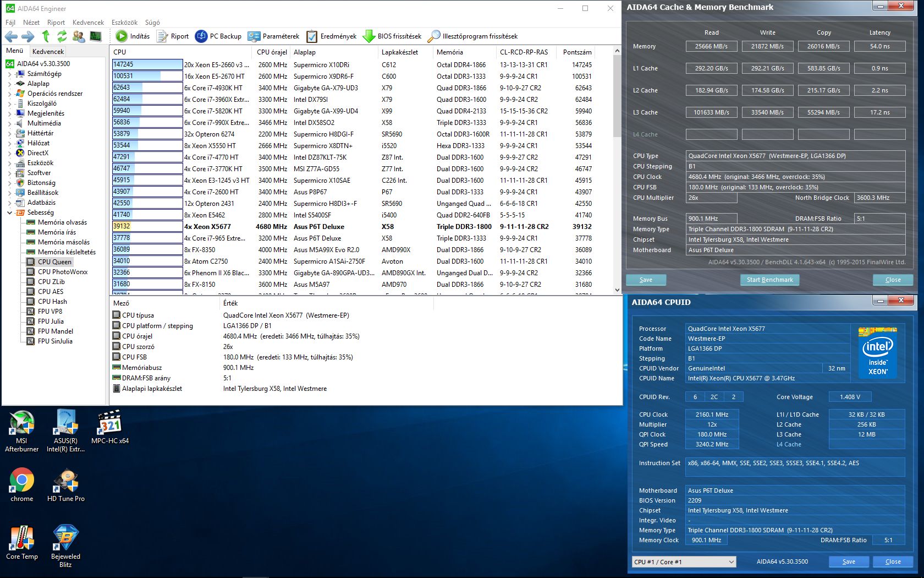Launch PC Backup from the toolbar
The image size is (924, 578).
point(218,36)
